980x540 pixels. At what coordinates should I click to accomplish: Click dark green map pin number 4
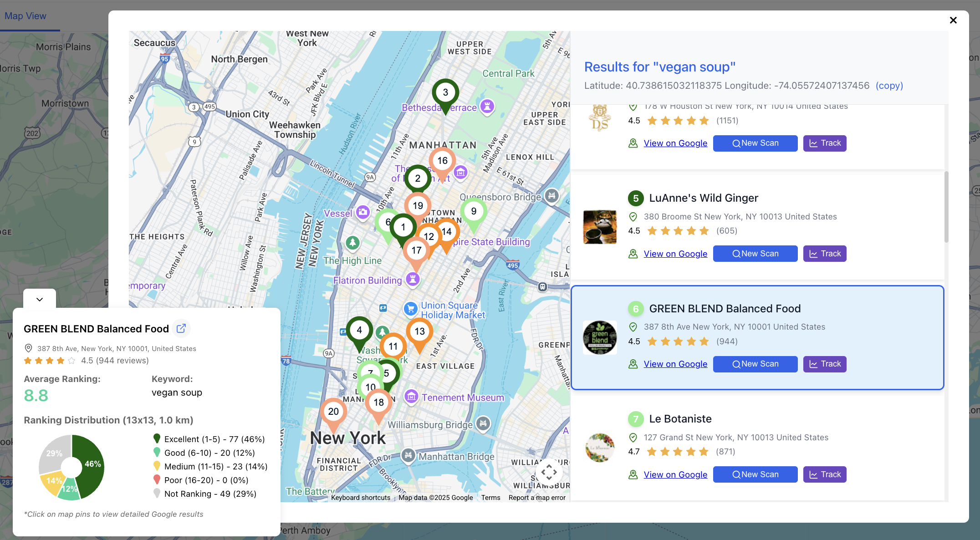click(359, 330)
